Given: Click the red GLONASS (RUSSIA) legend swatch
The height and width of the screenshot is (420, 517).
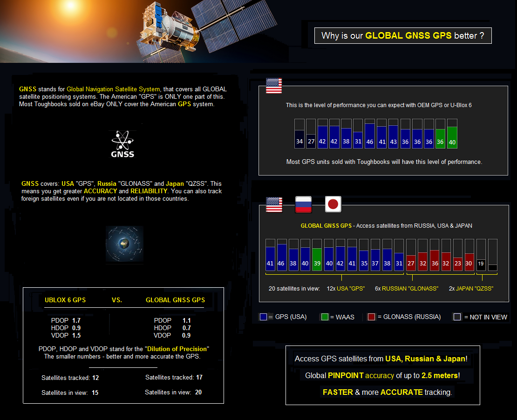Looking at the screenshot, I should 371,317.
